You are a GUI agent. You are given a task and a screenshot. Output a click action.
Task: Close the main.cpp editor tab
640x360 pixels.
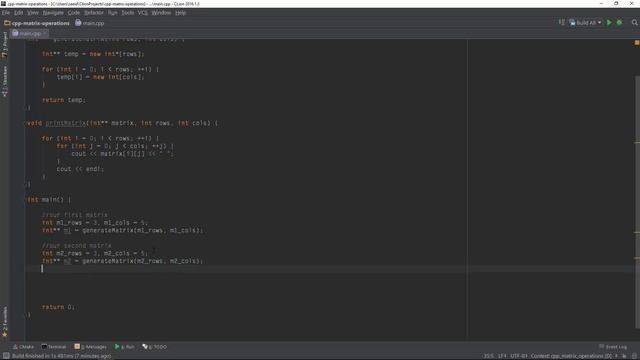click(x=45, y=33)
